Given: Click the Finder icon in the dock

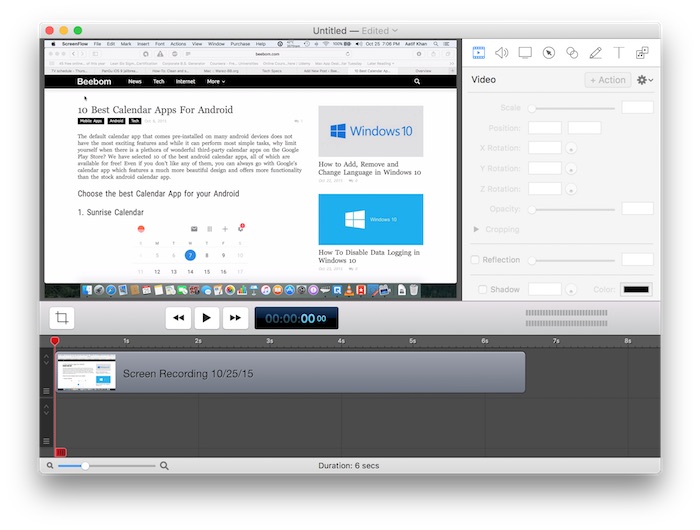Looking at the screenshot, I should 87,290.
